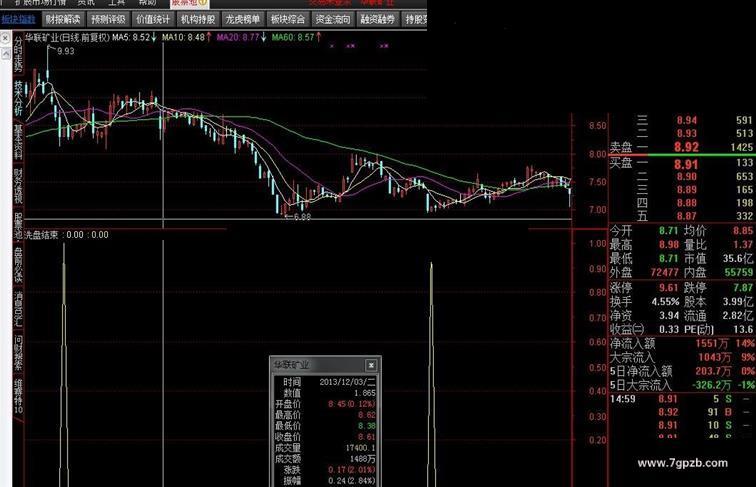Image resolution: width=756 pixels, height=487 pixels.
Task: Open the 消息汇 side tab
Action: pyautogui.click(x=18, y=309)
